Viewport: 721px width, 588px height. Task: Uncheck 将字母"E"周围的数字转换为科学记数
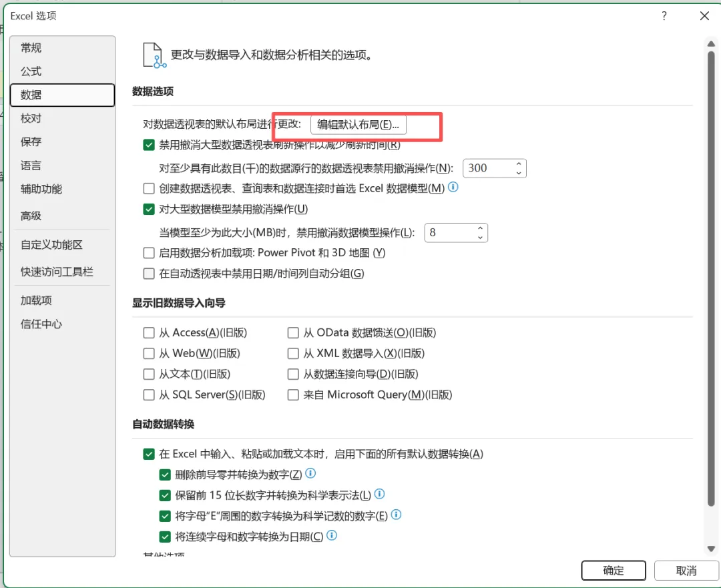pyautogui.click(x=165, y=516)
